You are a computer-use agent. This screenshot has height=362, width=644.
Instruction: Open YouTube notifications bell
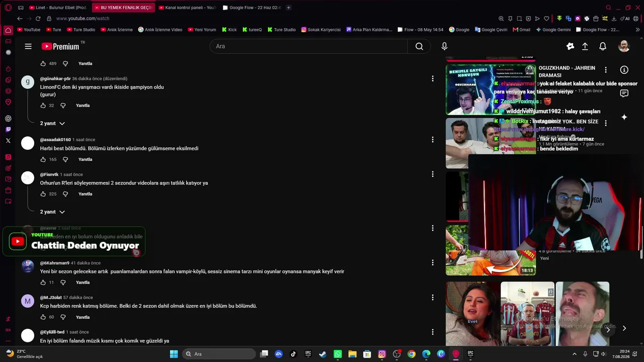603,46
